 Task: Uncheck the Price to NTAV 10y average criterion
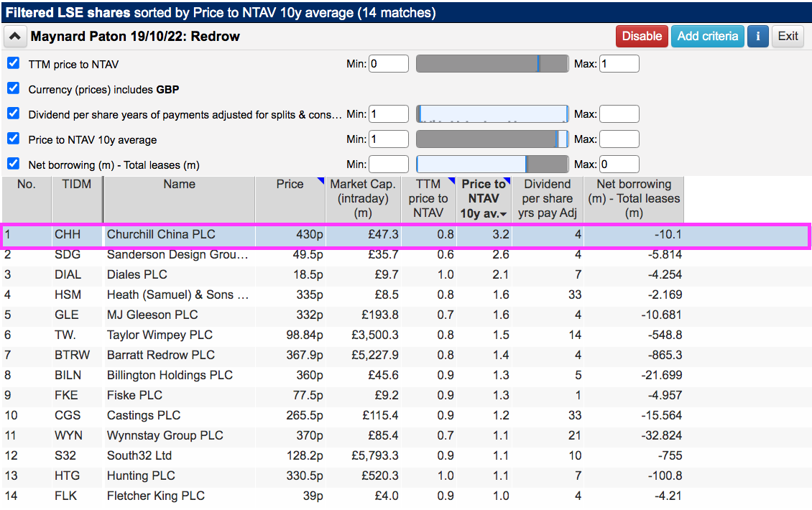[14, 139]
